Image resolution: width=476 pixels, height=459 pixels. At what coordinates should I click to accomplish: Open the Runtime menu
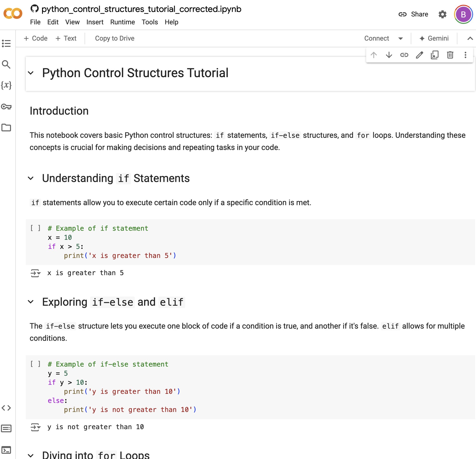(x=122, y=22)
